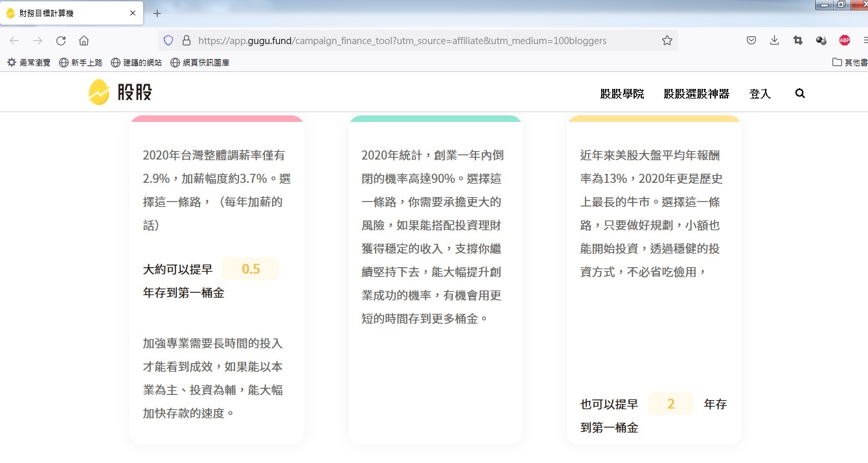Viewport: 868px width, 463px height.
Task: Open tracking protection shield icon
Action: click(168, 40)
